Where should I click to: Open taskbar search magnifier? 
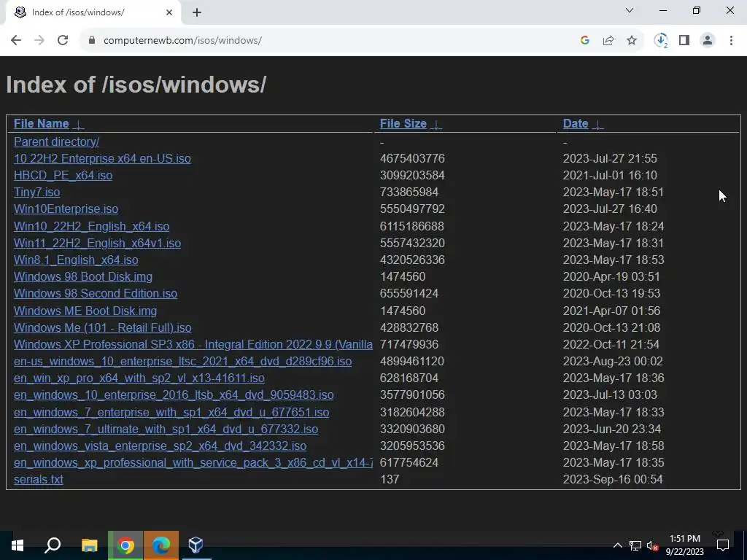tap(53, 545)
